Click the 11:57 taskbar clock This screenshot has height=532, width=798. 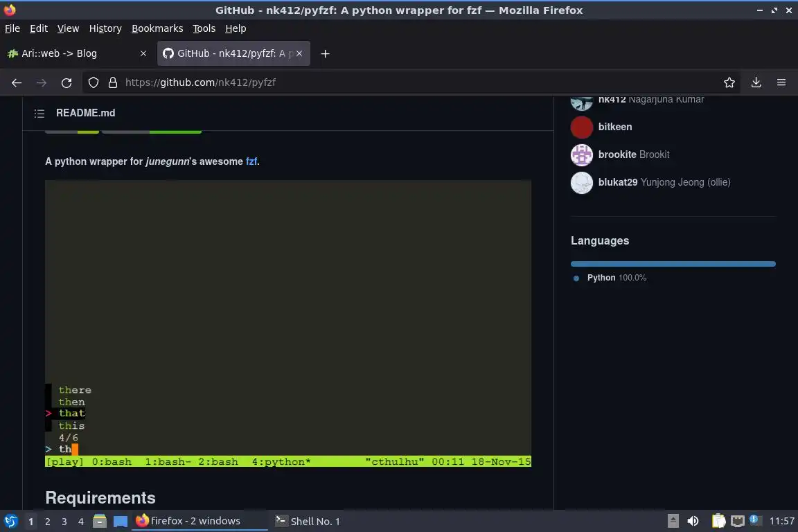781,522
